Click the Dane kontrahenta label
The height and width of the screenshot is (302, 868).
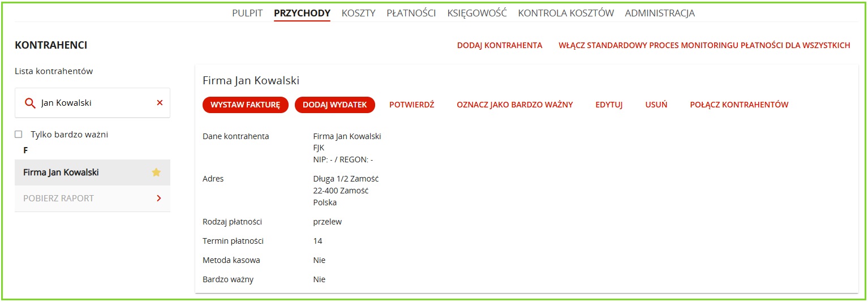click(x=235, y=136)
